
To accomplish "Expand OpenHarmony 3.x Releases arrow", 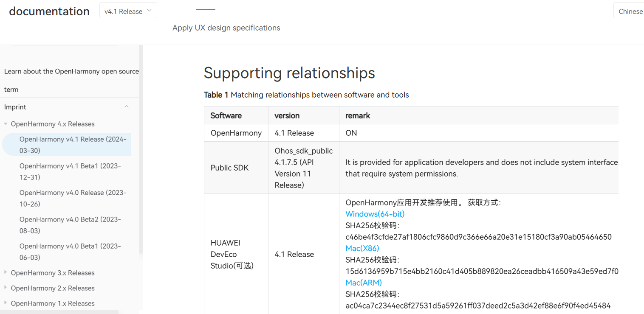I will click(6, 272).
